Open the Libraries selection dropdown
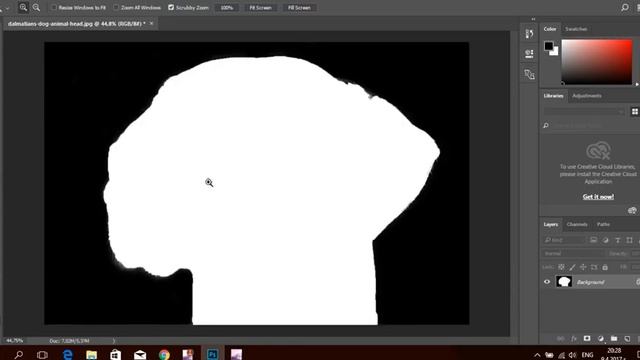This screenshot has width=640, height=360. point(584,111)
